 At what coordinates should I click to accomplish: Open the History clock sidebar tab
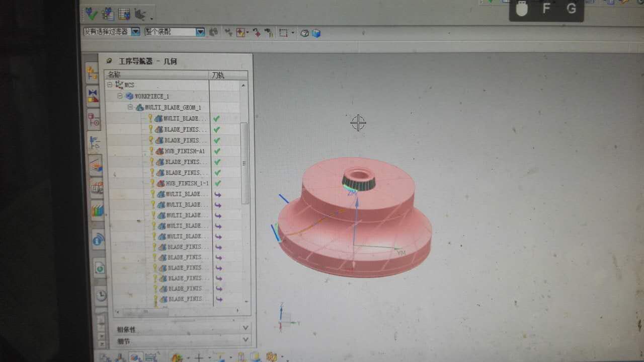tap(101, 295)
